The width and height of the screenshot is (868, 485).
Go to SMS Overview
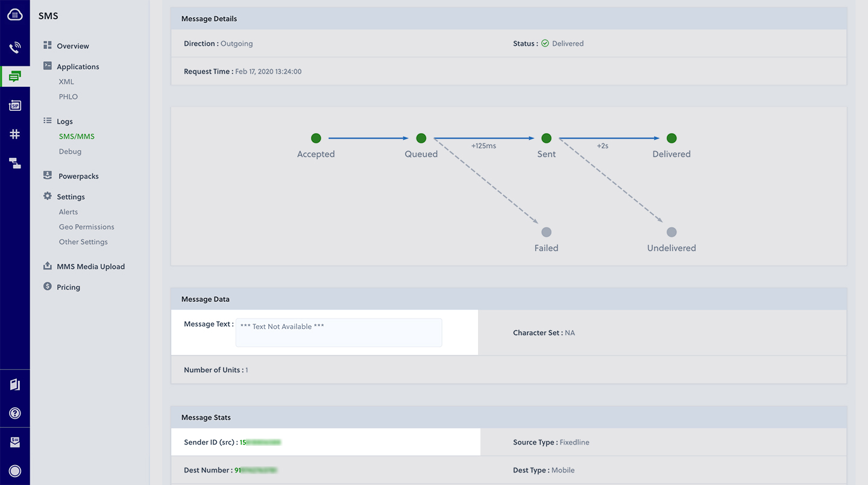[x=72, y=46]
